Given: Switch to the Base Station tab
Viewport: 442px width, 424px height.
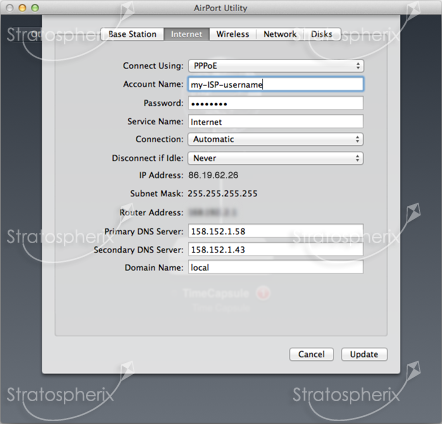Looking at the screenshot, I should [132, 34].
